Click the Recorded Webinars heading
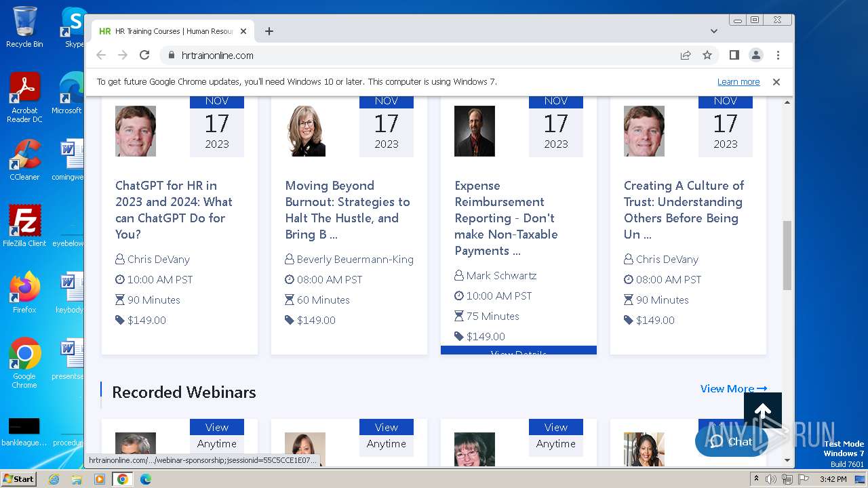The height and width of the screenshot is (488, 868). [184, 392]
